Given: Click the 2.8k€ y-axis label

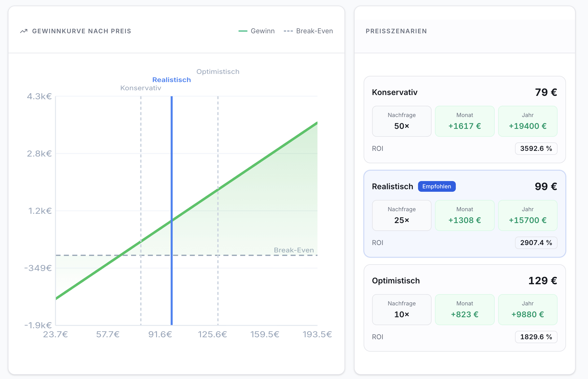Looking at the screenshot, I should (39, 154).
